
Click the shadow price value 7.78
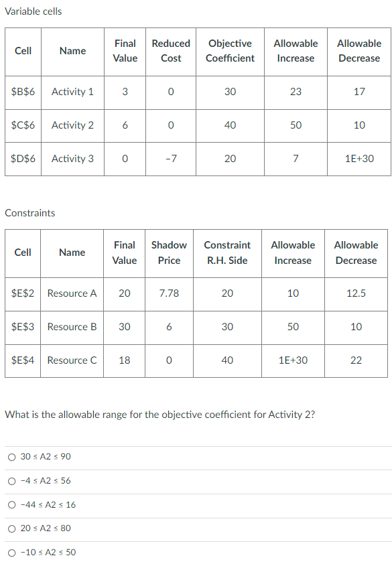click(169, 293)
